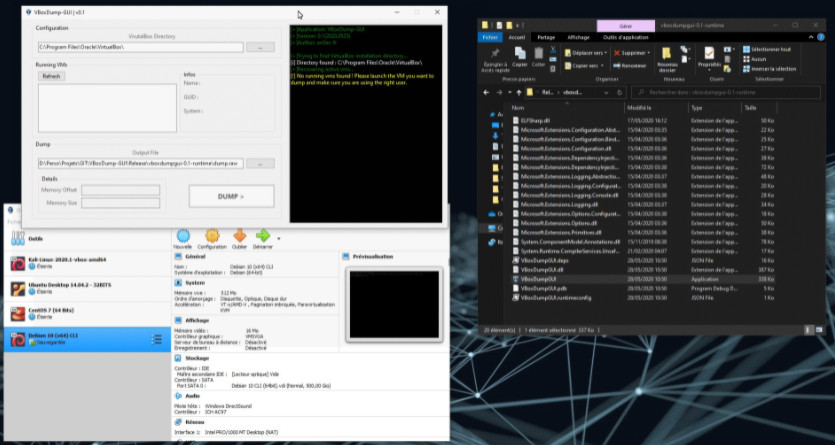Refresh the Explorer folder view

(x=619, y=92)
